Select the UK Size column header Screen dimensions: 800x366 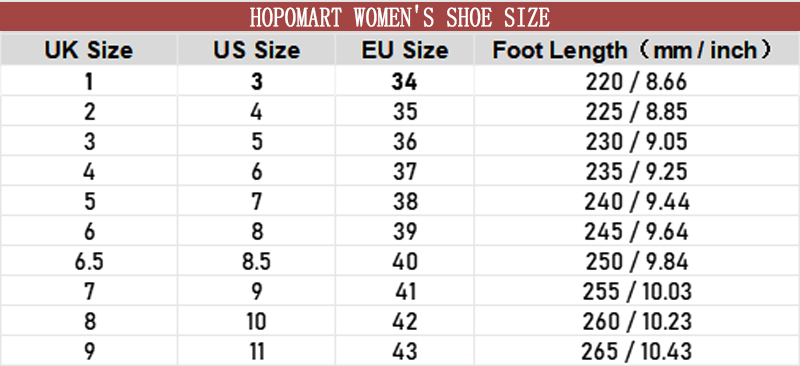pos(89,50)
